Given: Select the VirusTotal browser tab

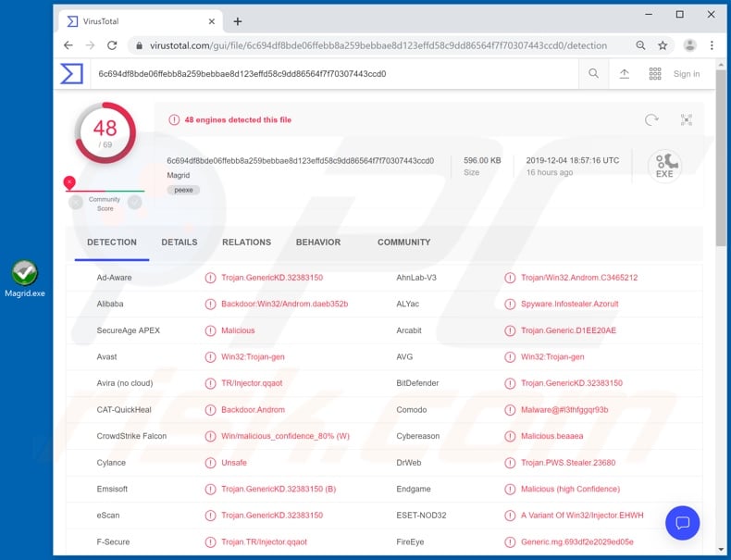Looking at the screenshot, I should coord(140,21).
